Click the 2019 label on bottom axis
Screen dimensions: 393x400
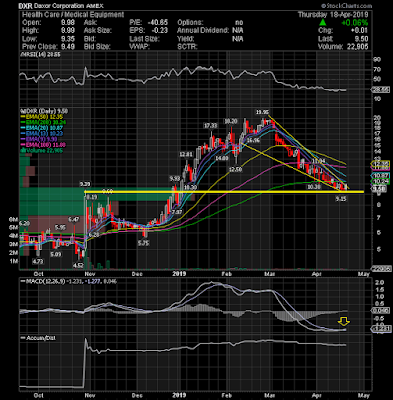[x=179, y=395]
